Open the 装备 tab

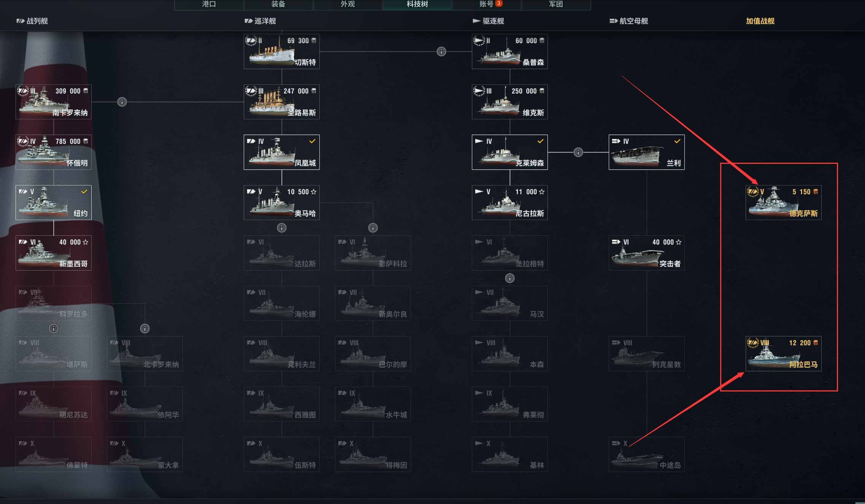click(x=278, y=5)
